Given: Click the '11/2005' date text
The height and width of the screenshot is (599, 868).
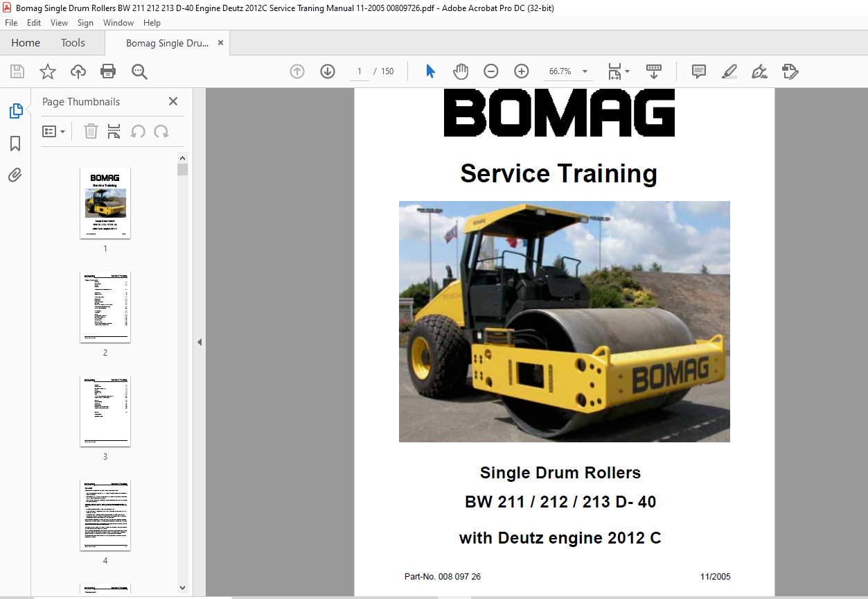Looking at the screenshot, I should 715,577.
